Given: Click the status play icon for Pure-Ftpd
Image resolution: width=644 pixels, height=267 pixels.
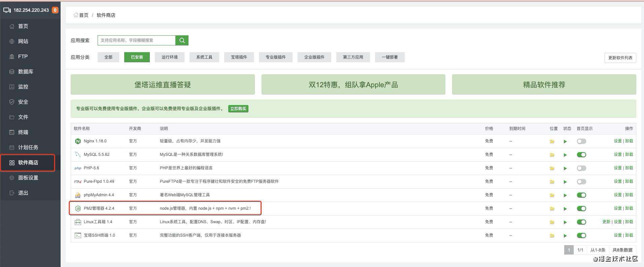Looking at the screenshot, I should 565,182.
